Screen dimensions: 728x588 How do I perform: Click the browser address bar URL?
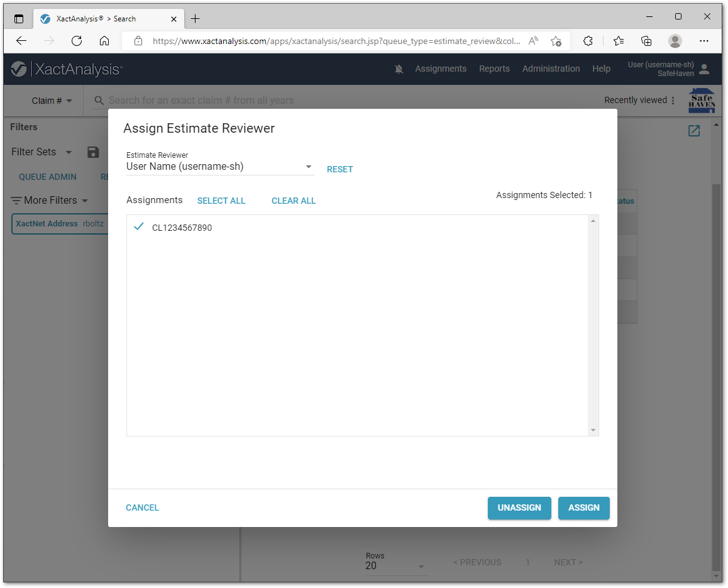(336, 41)
